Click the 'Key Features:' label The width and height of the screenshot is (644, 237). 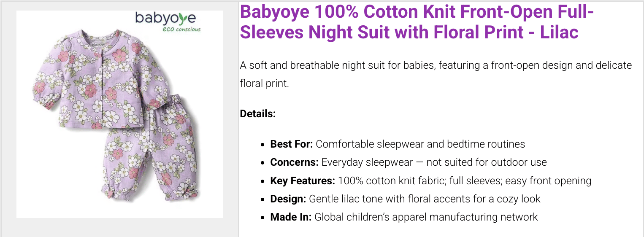[x=303, y=181]
